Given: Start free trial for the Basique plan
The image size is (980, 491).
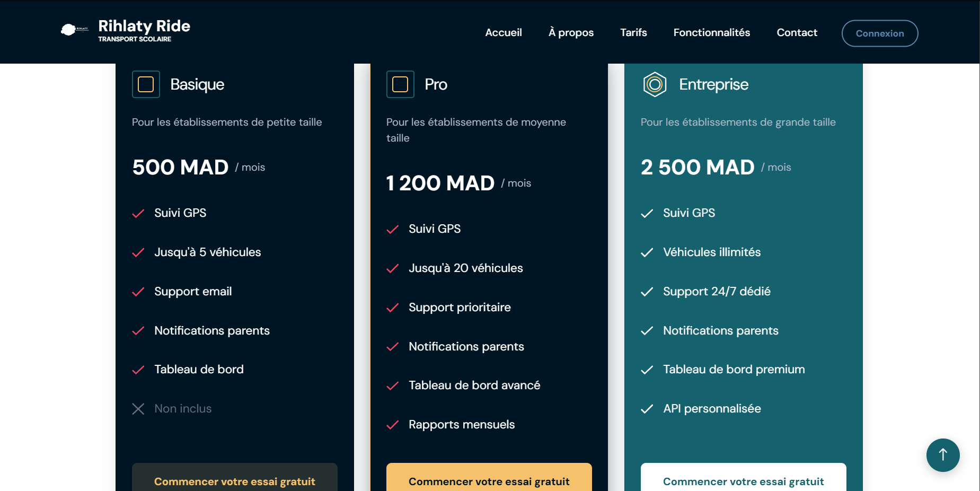Looking at the screenshot, I should tap(234, 480).
